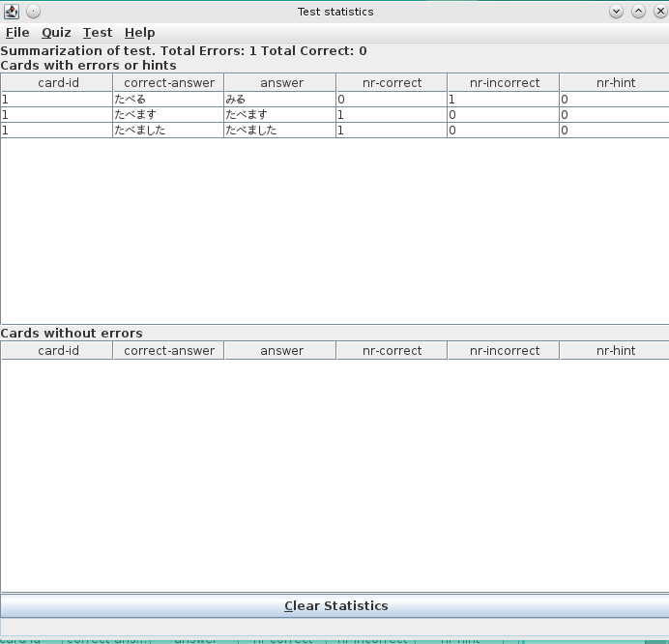
Task: Select nr-hint value 0 in たべました row
Action: (615, 130)
